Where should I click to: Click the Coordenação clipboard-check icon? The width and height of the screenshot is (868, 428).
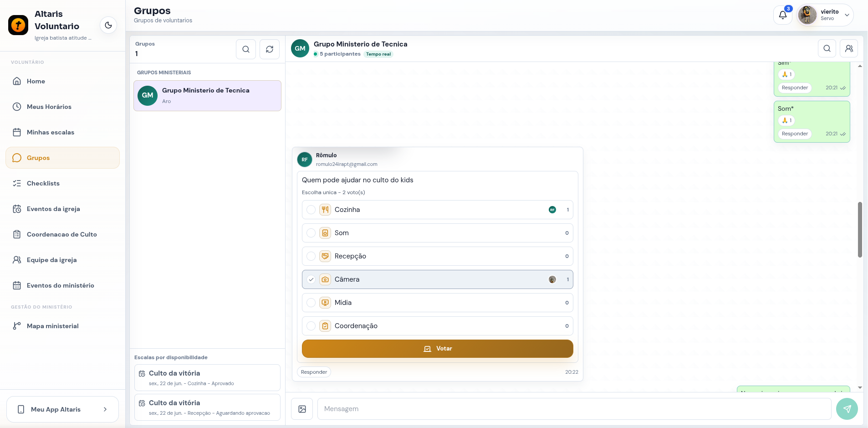[325, 326]
